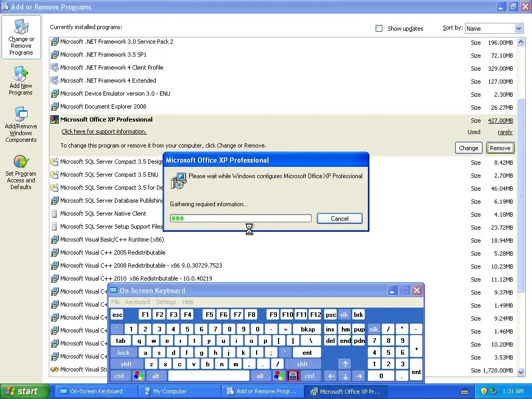Click left arrow key on On-Screen Keyboard
This screenshot has height=399, width=532.
pos(331,376)
